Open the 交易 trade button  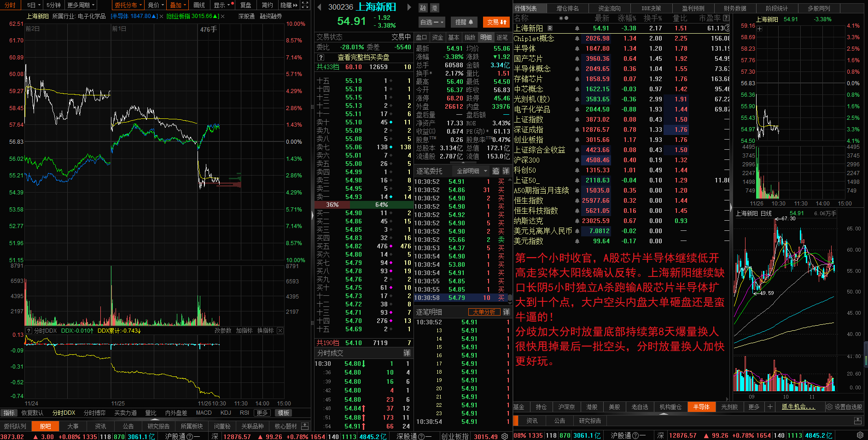point(496,22)
